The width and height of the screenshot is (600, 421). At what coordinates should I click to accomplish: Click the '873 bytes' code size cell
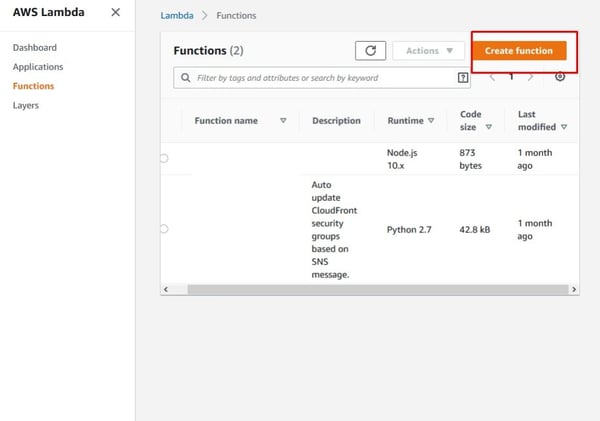coord(471,159)
